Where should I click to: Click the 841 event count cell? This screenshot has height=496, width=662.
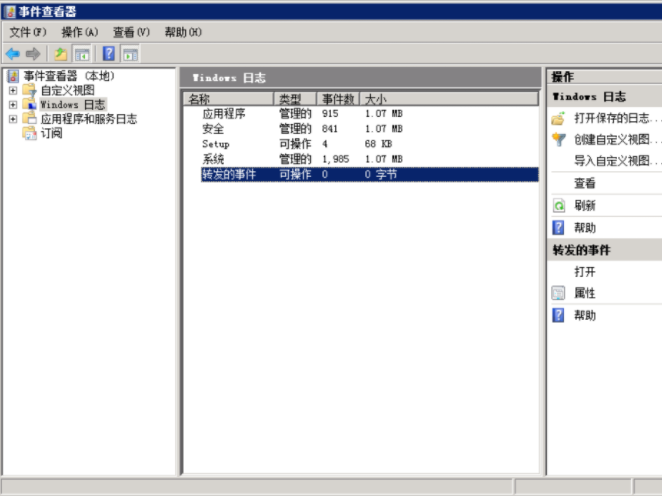point(330,129)
